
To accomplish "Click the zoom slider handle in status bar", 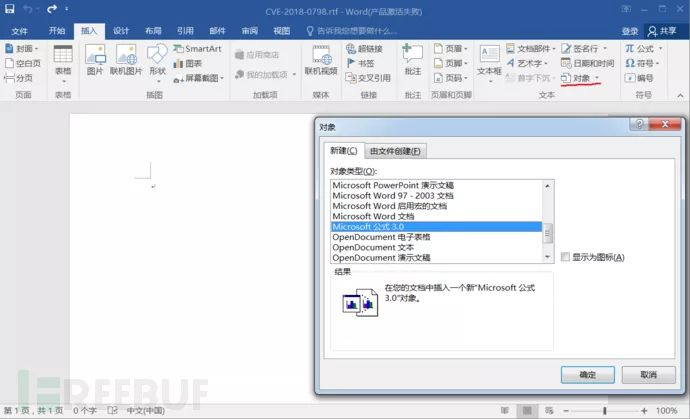I will pyautogui.click(x=605, y=411).
